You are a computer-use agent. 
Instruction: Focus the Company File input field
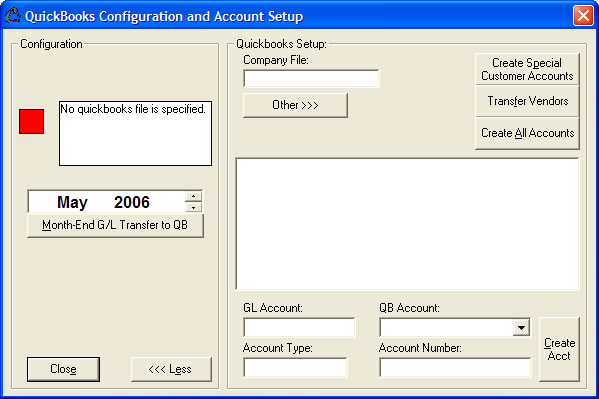pyautogui.click(x=311, y=78)
